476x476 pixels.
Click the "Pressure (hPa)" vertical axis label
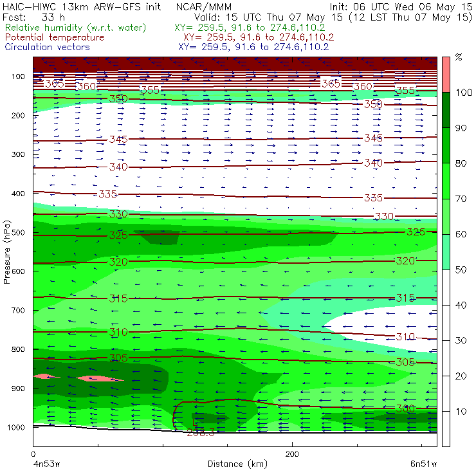coord(6,252)
